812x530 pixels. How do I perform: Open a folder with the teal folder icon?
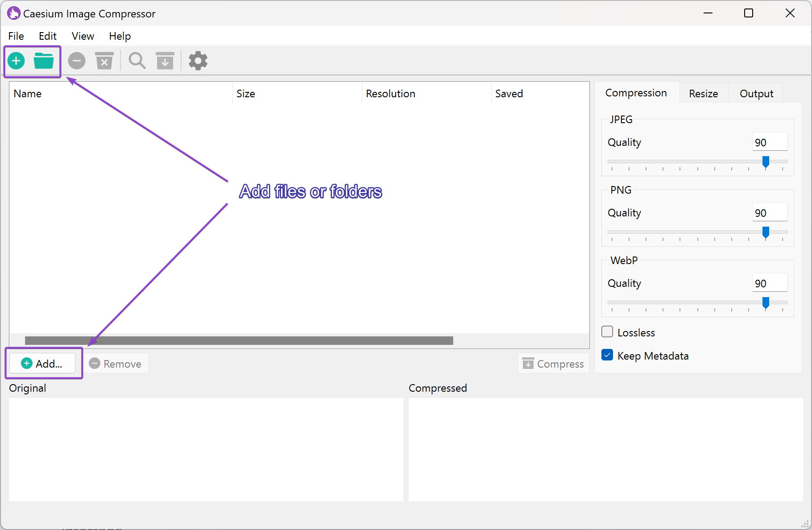click(x=44, y=61)
